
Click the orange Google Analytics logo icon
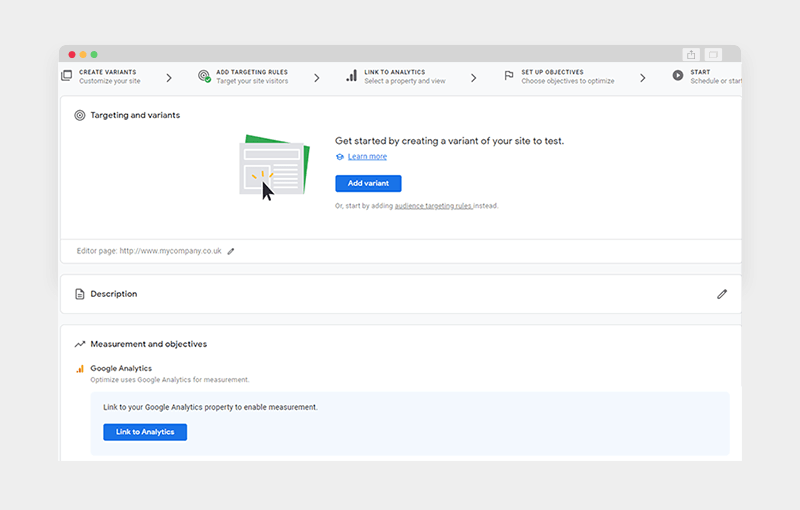tap(80, 368)
